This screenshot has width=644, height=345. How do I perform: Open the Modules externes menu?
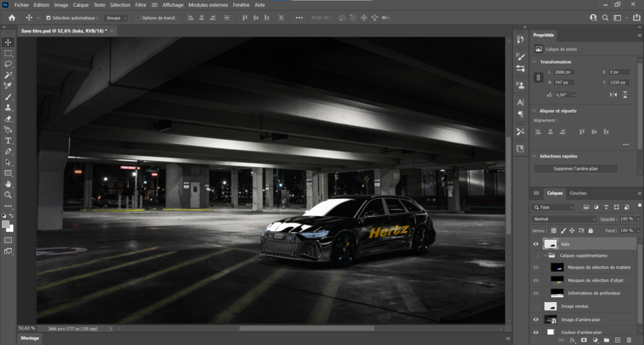click(x=208, y=5)
